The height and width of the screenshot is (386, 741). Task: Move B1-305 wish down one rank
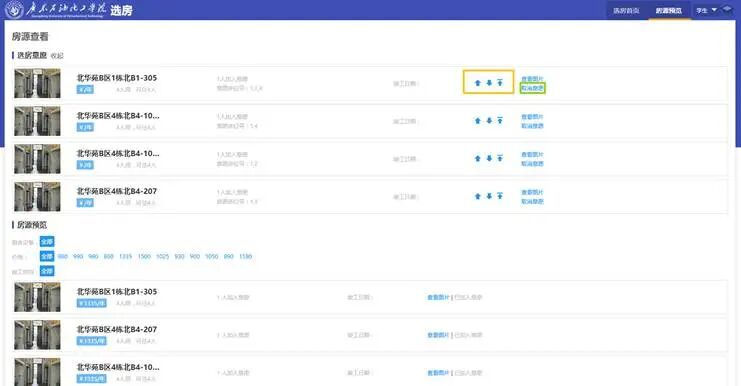pyautogui.click(x=489, y=83)
